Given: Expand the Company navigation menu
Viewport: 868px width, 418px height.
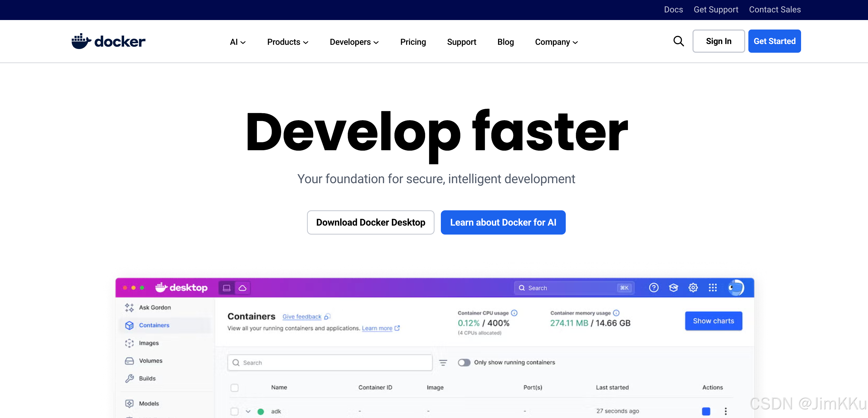Looking at the screenshot, I should coord(557,42).
